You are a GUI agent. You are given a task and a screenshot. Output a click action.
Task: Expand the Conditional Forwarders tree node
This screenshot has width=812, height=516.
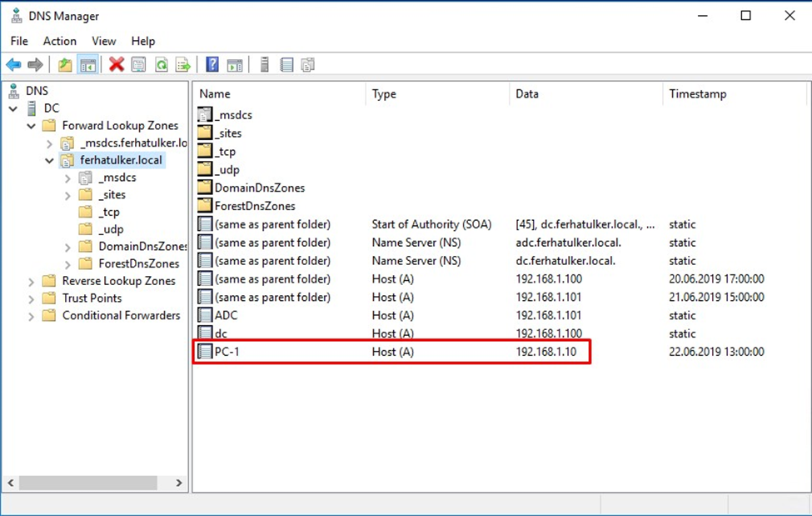click(32, 316)
